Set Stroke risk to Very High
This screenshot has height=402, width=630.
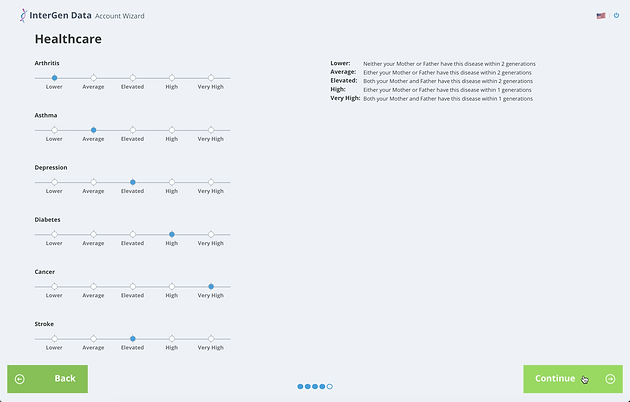(211, 339)
